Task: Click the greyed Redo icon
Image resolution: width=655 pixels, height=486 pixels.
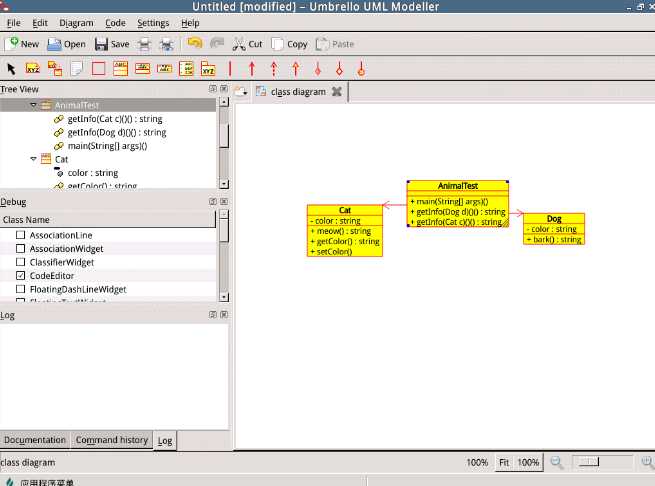Action: coord(217,43)
